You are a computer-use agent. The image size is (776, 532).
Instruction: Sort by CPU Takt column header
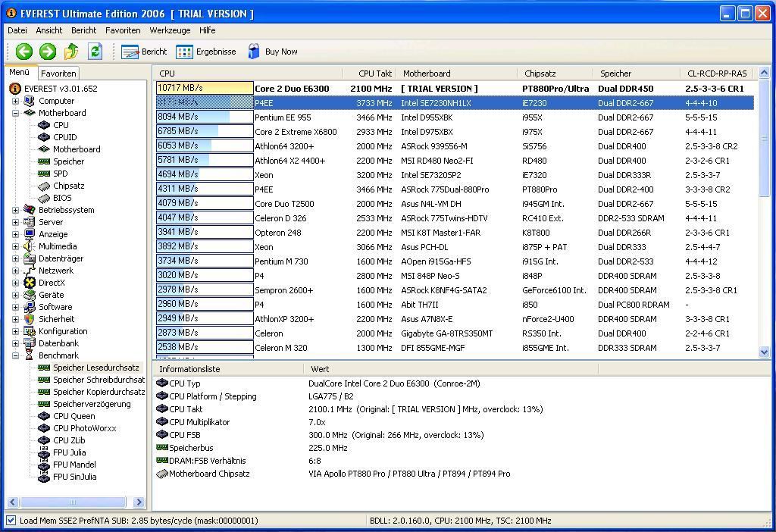[369, 74]
